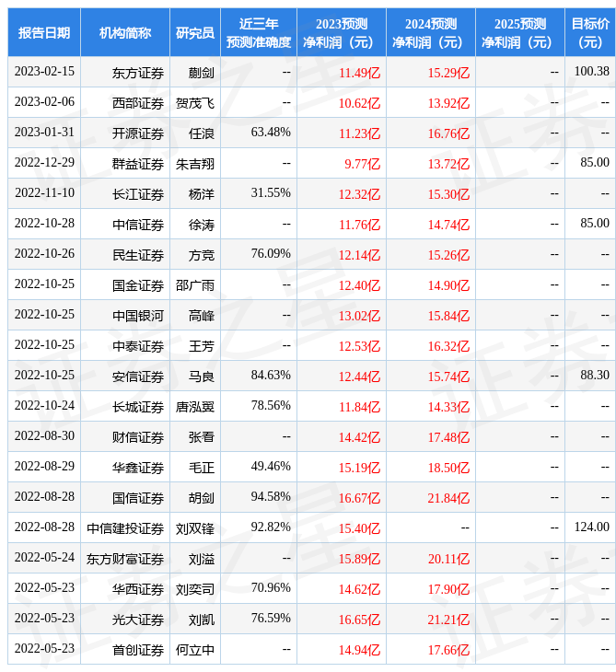Click researcher 贺茂飞
Image resolution: width=616 pixels, height=672 pixels.
195,103
